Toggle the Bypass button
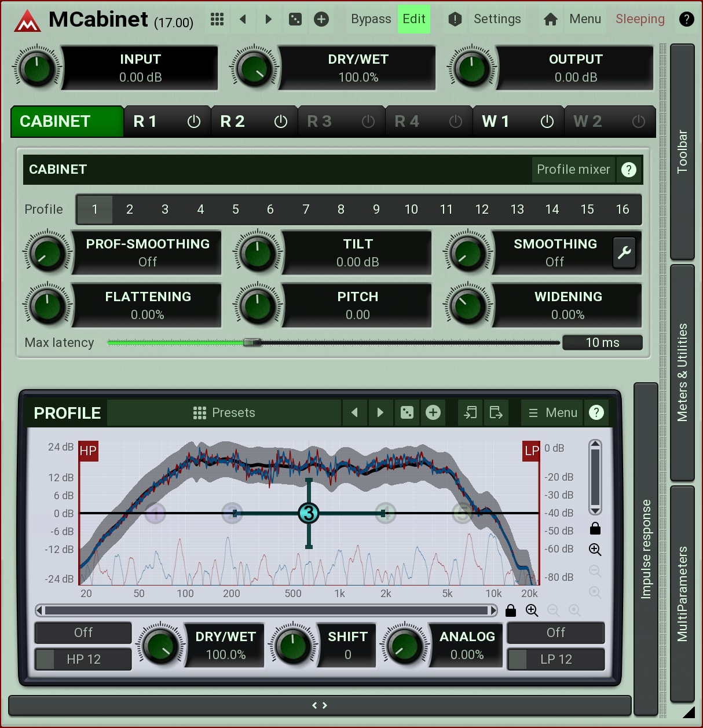703x728 pixels. 371,19
